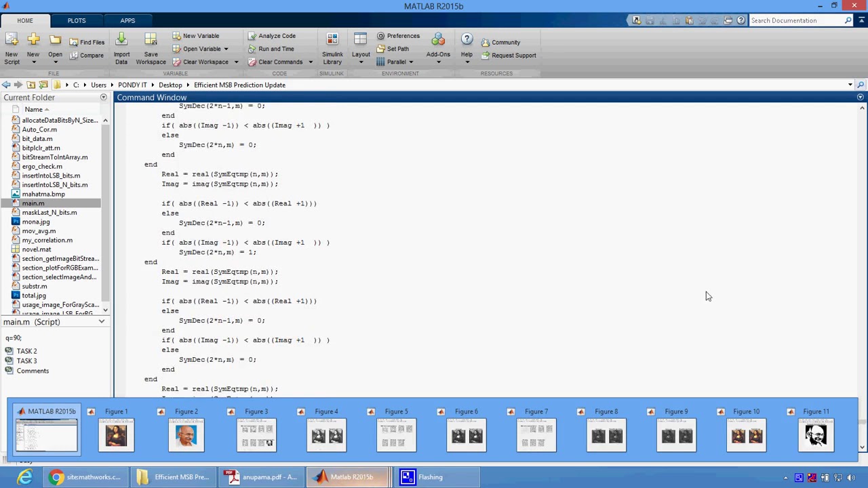Image resolution: width=868 pixels, height=488 pixels.
Task: Click the Save Workspace icon
Action: click(x=151, y=41)
